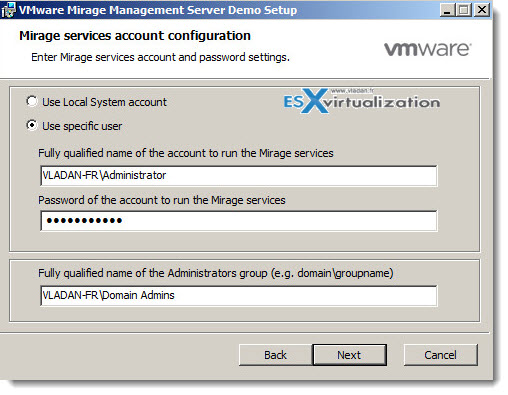Open the installer icon in title bar
Screen dimensions: 508x395
point(8,10)
